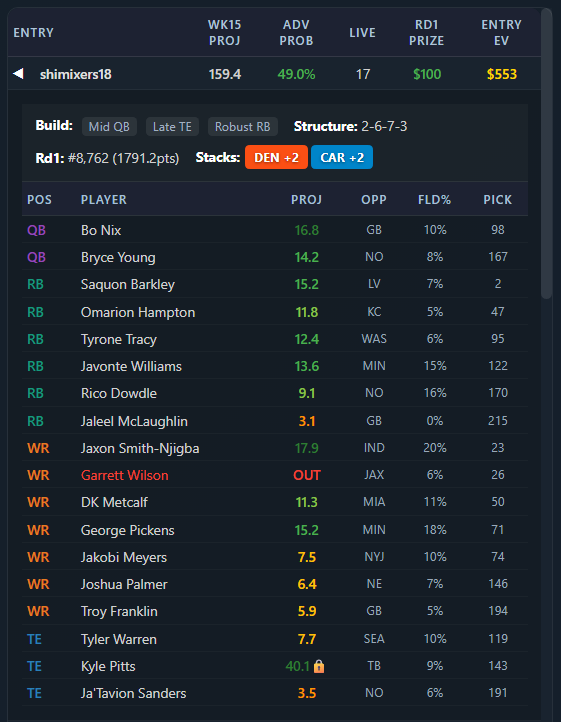The height and width of the screenshot is (722, 561).
Task: Click Tyler Warren's SEA opponent cell
Action: point(374,639)
